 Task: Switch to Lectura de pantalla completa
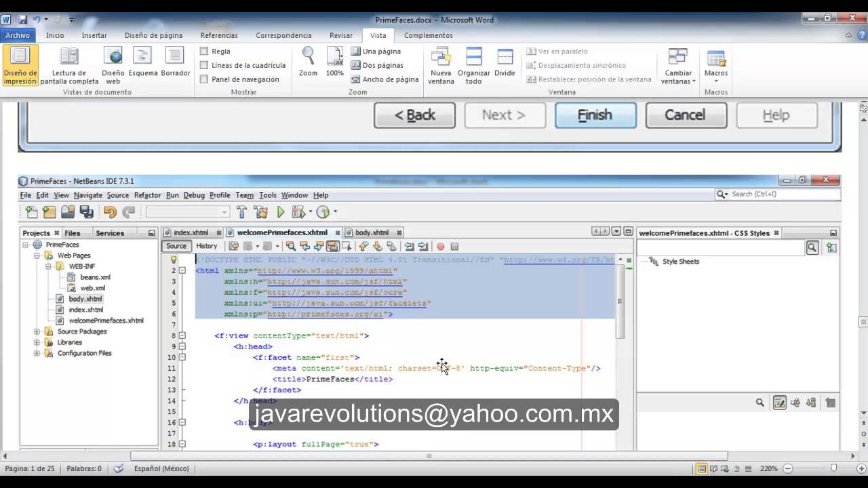69,66
